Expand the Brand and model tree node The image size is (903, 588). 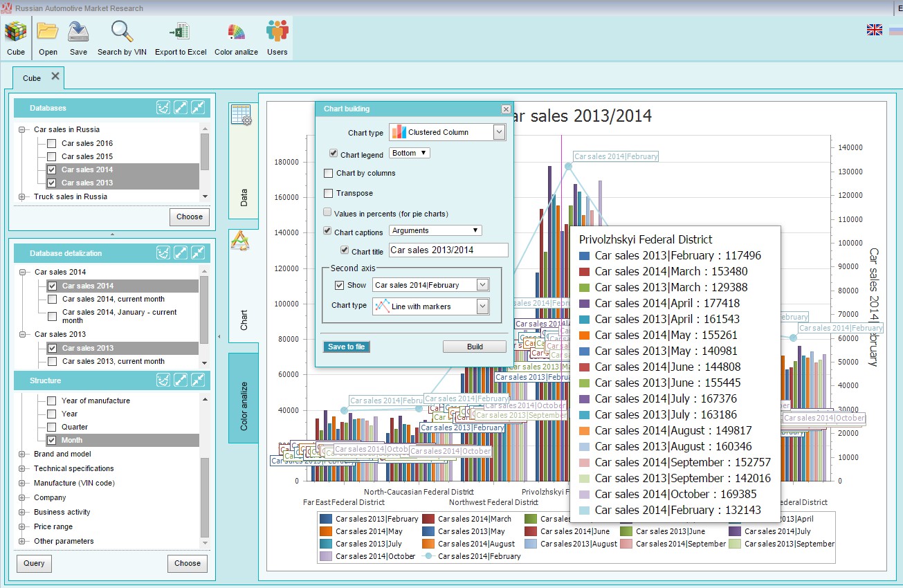[21, 454]
